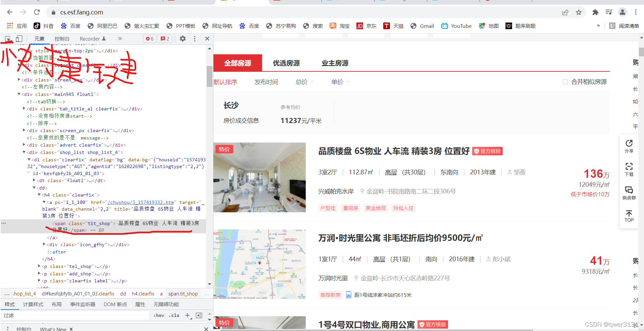Screen dimensions: 644x331
Task: Click the 2 issues counter badge
Action: pyautogui.click(x=165, y=39)
